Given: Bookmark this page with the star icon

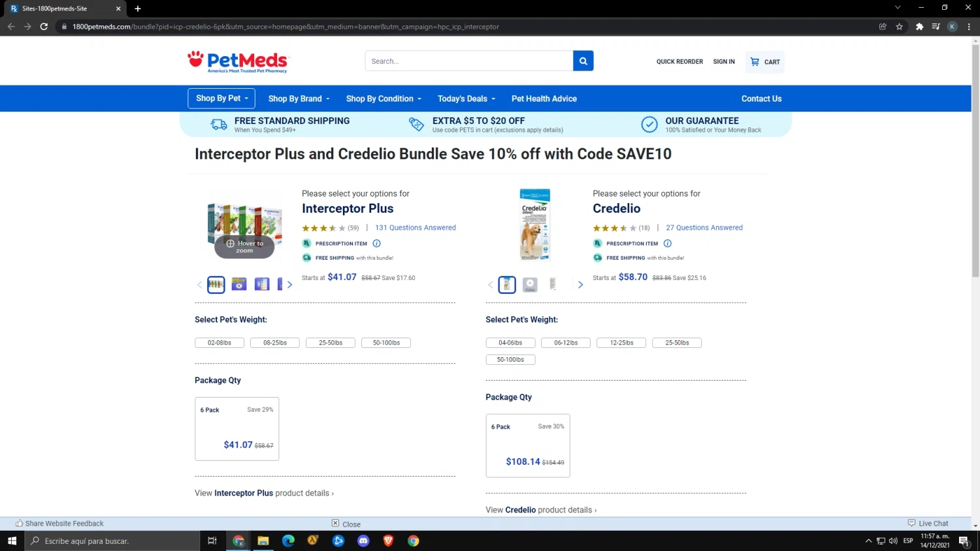Looking at the screenshot, I should (x=899, y=27).
